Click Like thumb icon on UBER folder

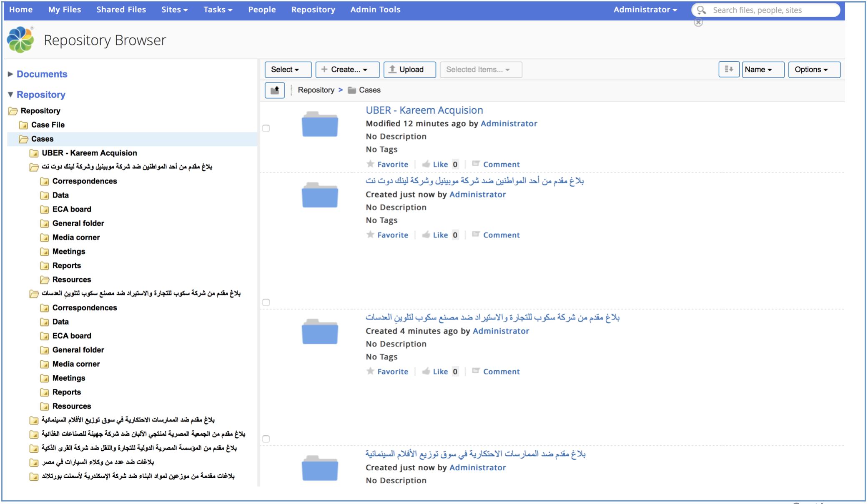coord(426,164)
